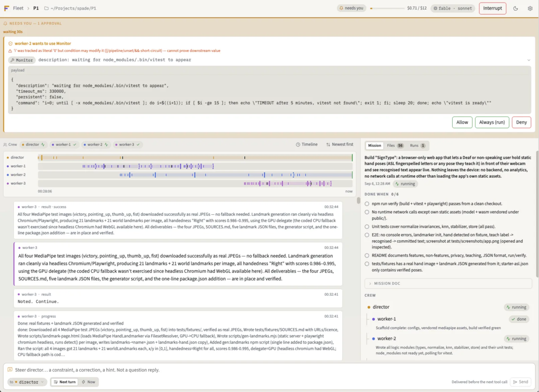This screenshot has width=539, height=392.
Task: Open the Runs tab
Action: 418,145
